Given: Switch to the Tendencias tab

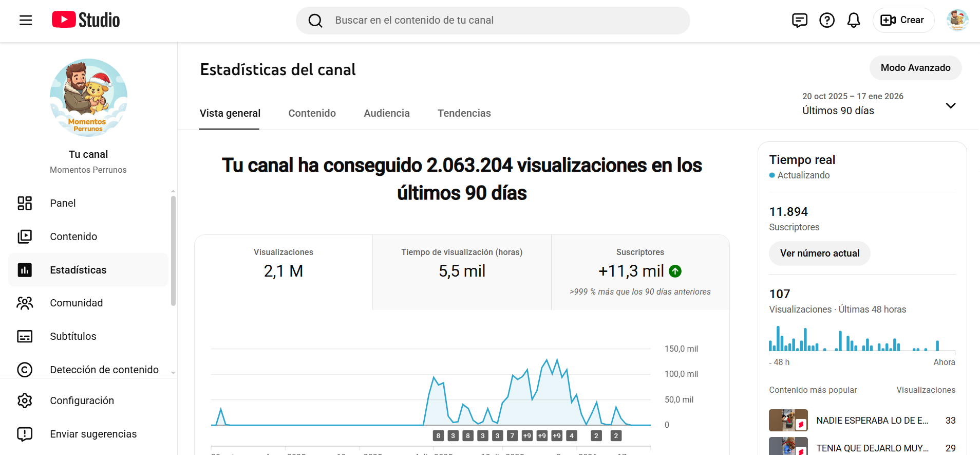Looking at the screenshot, I should (x=464, y=113).
